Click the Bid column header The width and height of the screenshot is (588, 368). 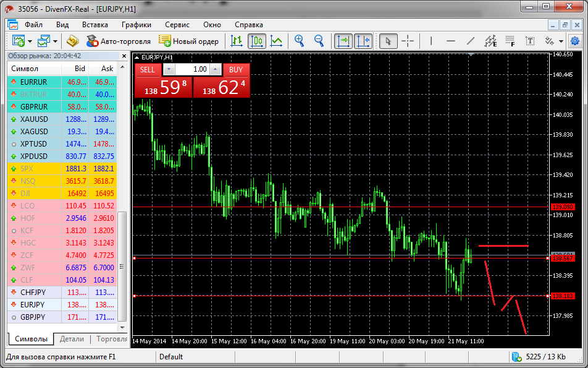pos(75,69)
